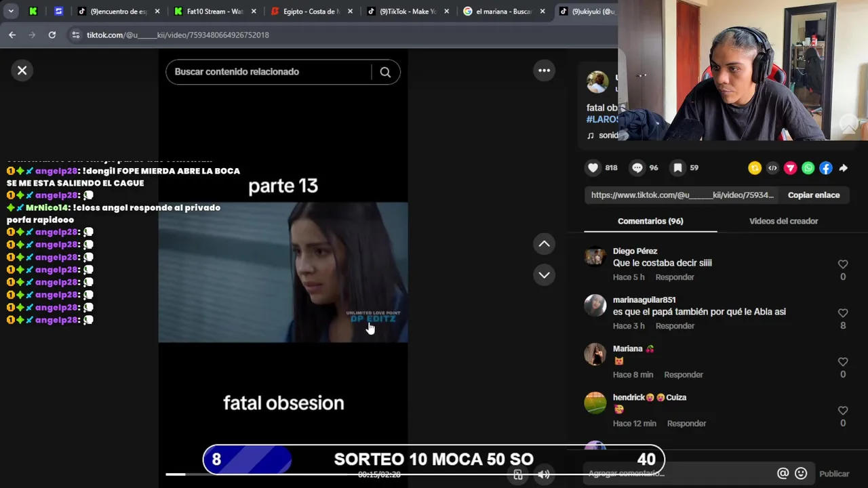Click the playing TikTok video
Image resolution: width=868 pixels, height=488 pixels.
(283, 272)
